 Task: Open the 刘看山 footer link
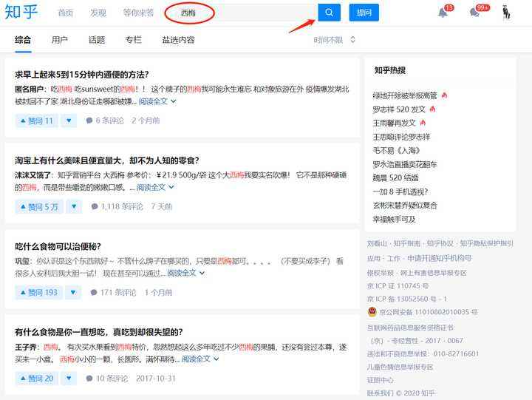tap(377, 243)
